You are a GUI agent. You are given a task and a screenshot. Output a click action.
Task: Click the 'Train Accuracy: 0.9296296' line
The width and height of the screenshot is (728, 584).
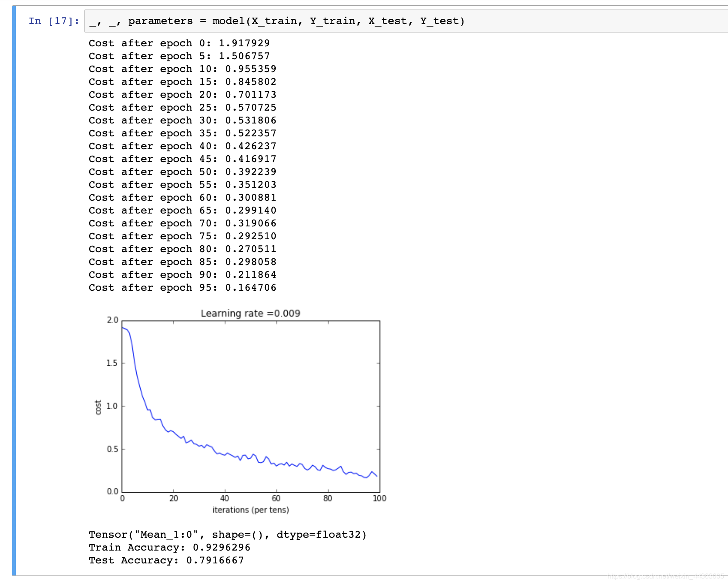[x=169, y=548]
